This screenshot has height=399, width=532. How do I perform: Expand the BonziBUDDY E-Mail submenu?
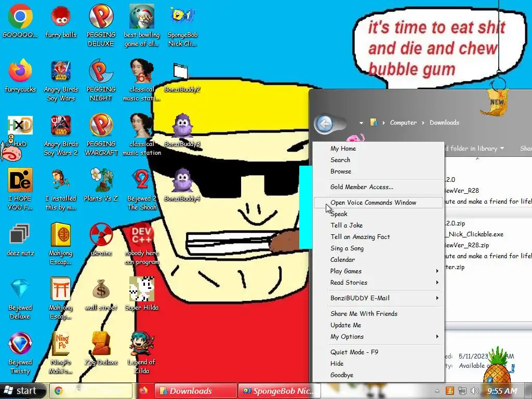(378, 298)
